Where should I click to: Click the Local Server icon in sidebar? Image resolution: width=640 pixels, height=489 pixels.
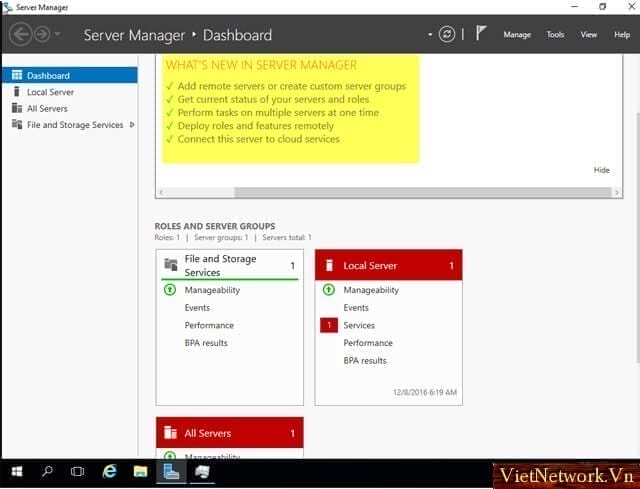point(17,91)
